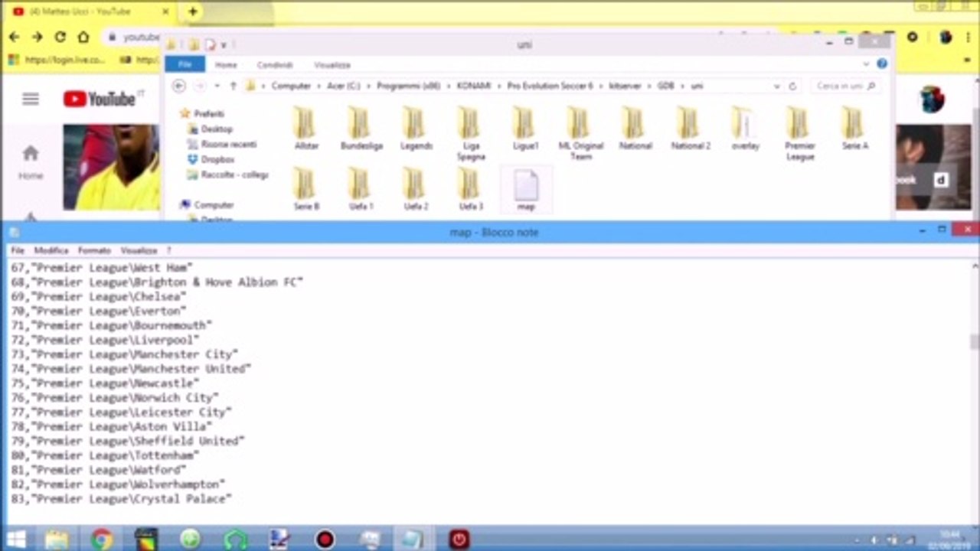The width and height of the screenshot is (980, 551).
Task: Open a new Chrome tab
Action: tap(192, 11)
